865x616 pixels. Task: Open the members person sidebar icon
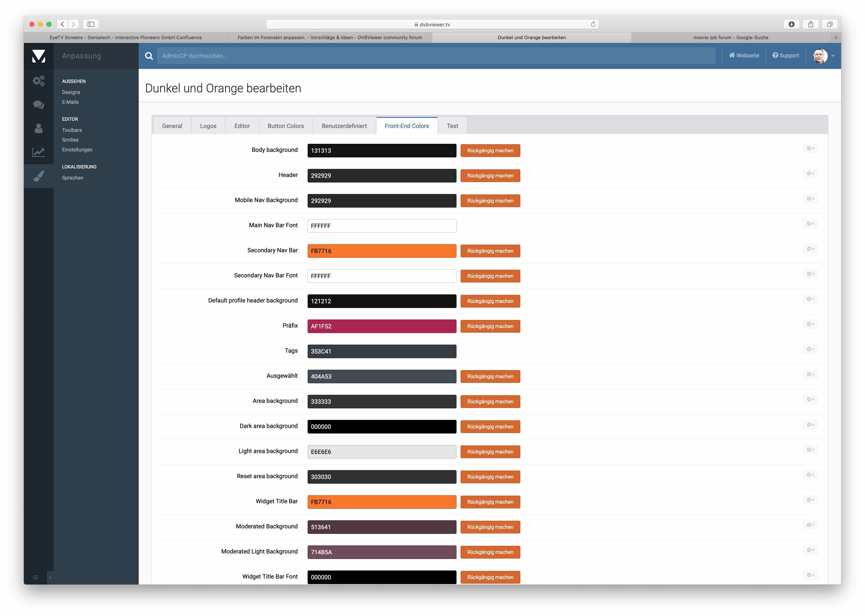point(38,129)
